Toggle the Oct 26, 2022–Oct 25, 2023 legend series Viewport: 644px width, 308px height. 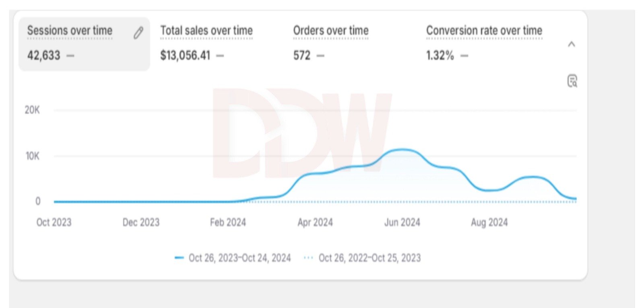click(x=369, y=258)
